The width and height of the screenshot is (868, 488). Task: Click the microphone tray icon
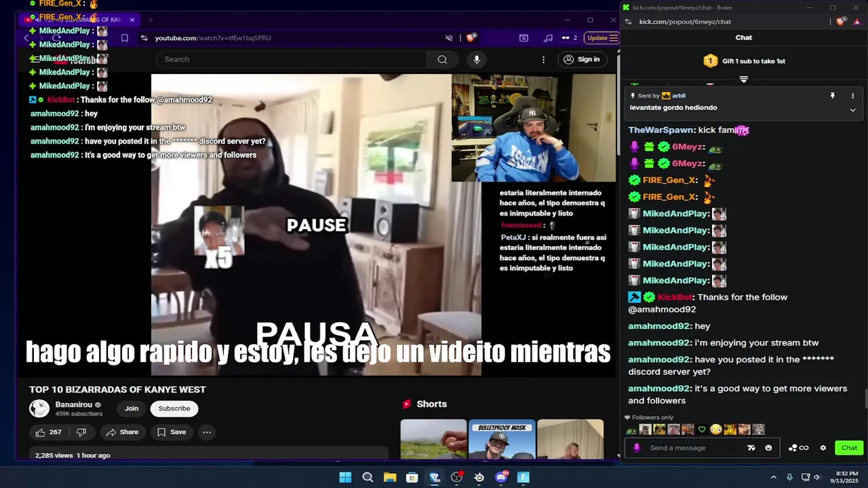789,478
